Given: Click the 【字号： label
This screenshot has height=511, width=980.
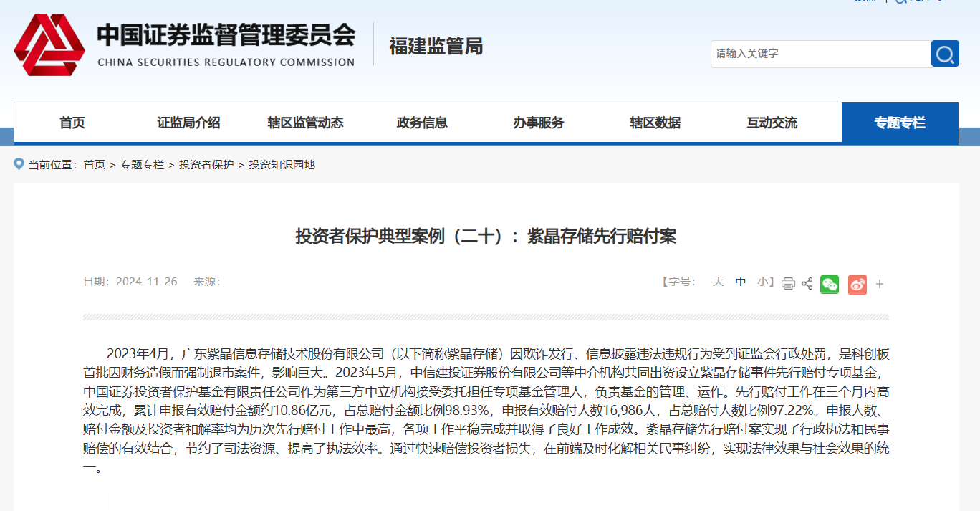Looking at the screenshot, I should click(x=678, y=282).
